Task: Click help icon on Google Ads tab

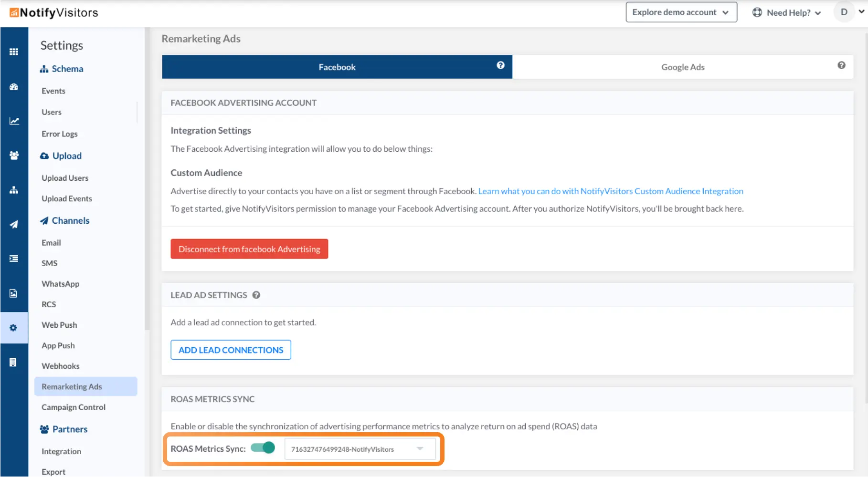Action: (x=841, y=65)
